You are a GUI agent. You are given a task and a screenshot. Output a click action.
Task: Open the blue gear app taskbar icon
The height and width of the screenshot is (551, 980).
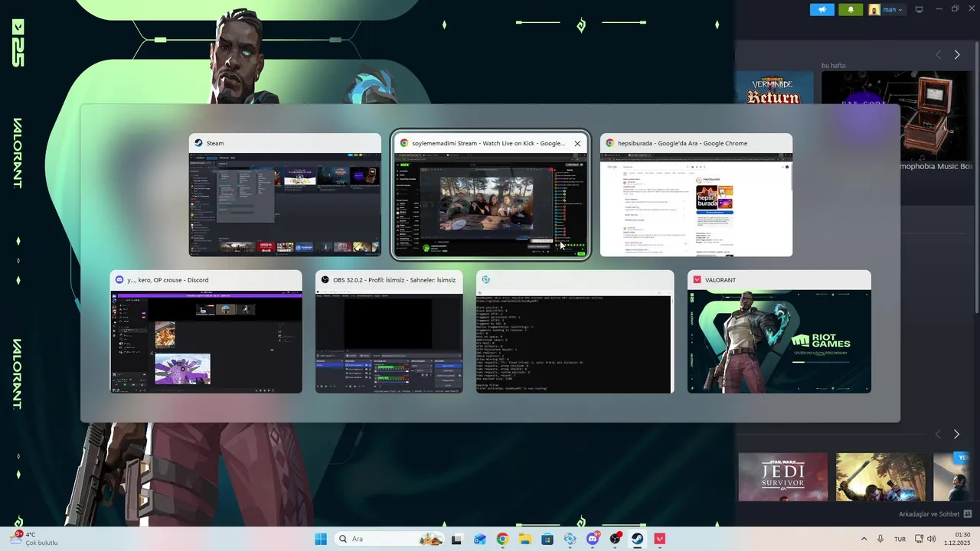click(570, 539)
